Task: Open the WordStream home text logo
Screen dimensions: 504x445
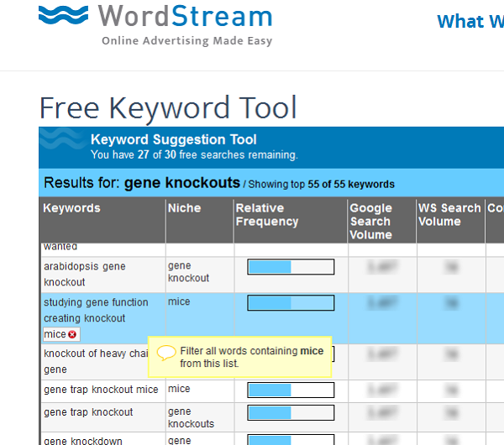Action: [x=185, y=16]
